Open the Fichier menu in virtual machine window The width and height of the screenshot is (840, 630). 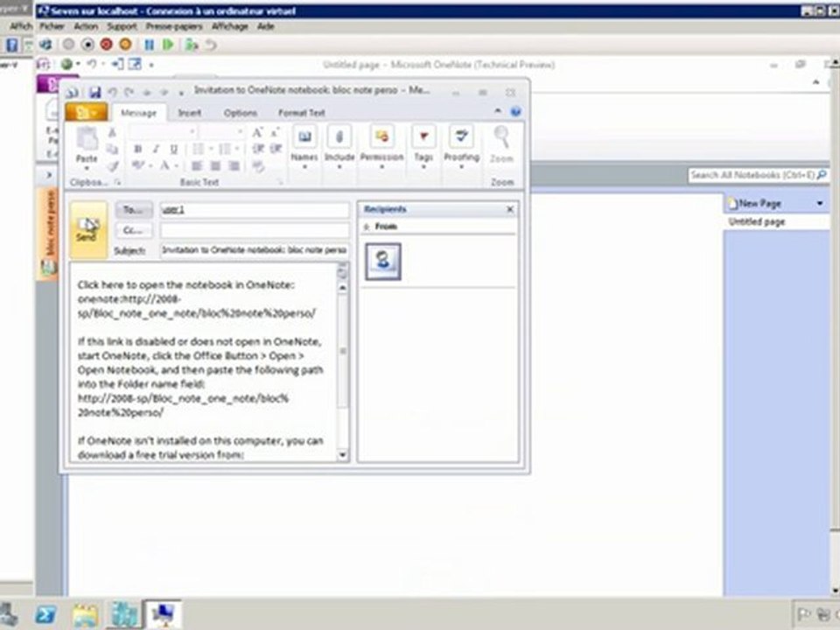pyautogui.click(x=52, y=26)
